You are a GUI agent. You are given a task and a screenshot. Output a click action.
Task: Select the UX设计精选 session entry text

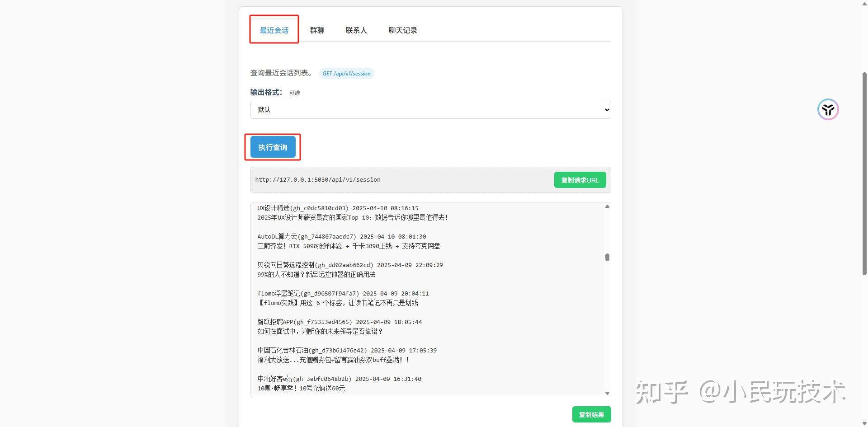tap(337, 208)
